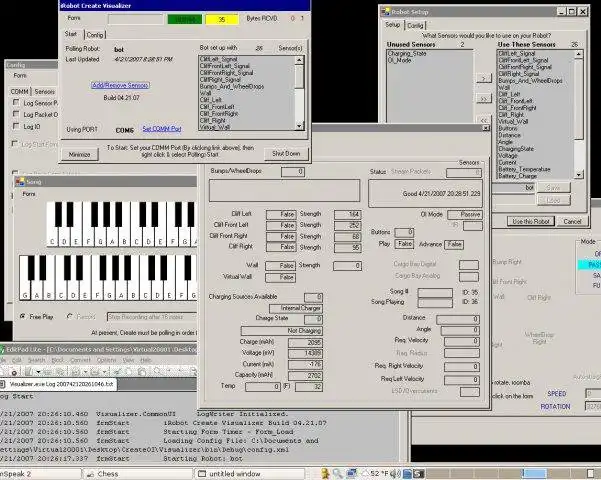Click the monitor icon in system tray
Screen dimensions: 601x480
351,473
